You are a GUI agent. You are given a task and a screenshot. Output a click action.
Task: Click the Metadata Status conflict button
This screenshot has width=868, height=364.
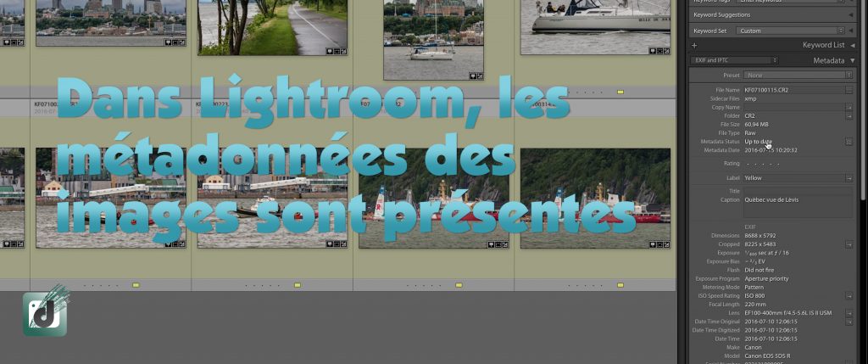(849, 142)
